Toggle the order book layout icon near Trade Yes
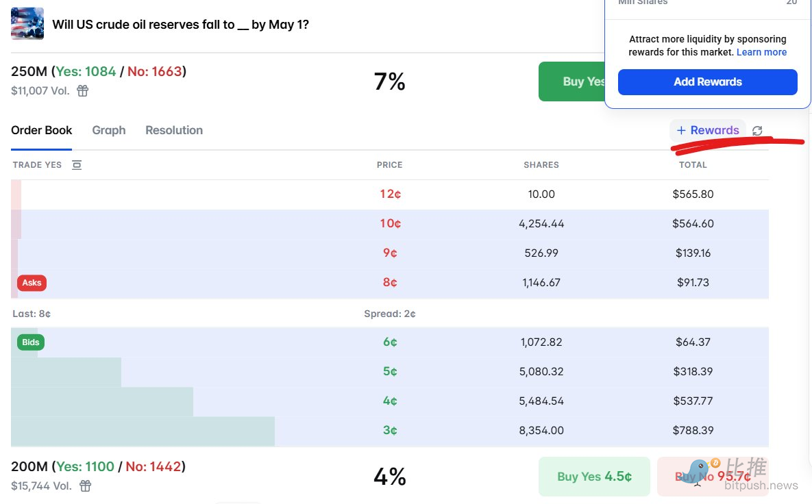 pos(77,165)
